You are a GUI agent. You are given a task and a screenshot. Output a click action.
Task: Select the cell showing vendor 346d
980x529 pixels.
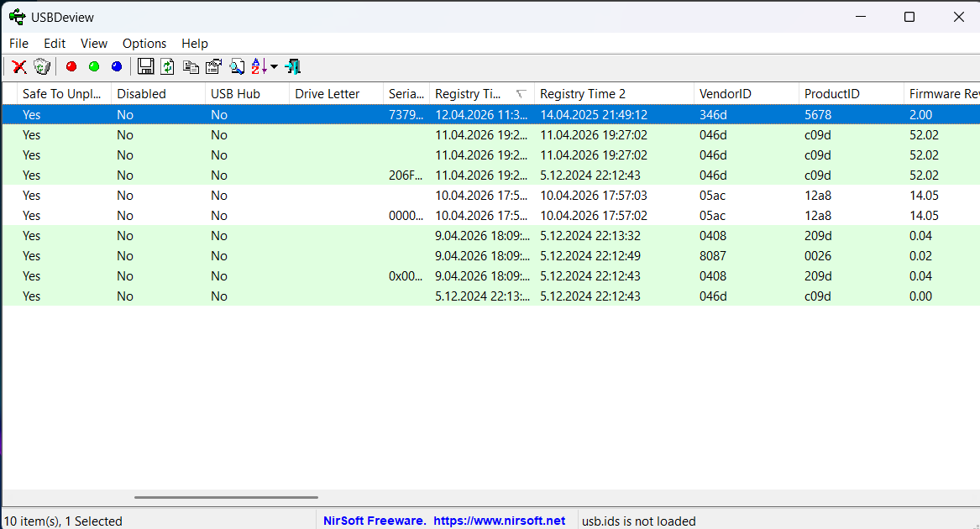click(713, 114)
